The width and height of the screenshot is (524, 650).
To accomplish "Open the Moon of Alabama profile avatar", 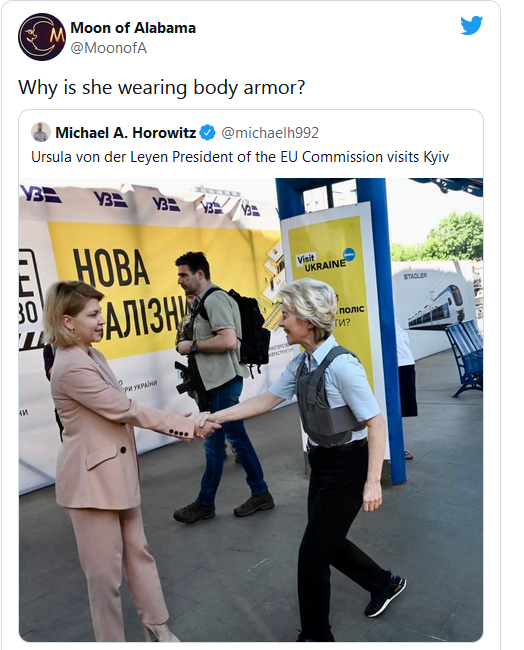I will [x=42, y=37].
